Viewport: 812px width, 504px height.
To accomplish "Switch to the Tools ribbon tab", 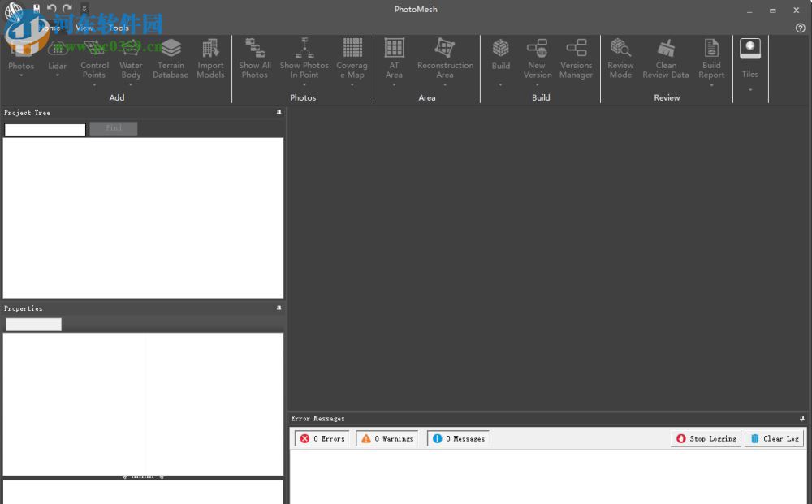I will 119,27.
